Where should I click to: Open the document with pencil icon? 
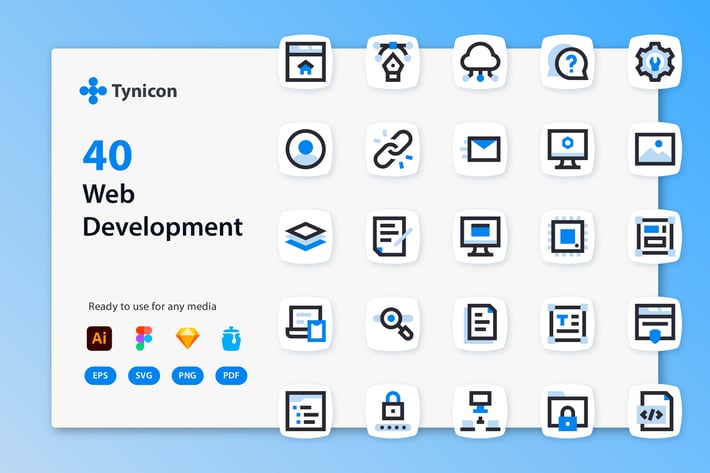tap(393, 236)
